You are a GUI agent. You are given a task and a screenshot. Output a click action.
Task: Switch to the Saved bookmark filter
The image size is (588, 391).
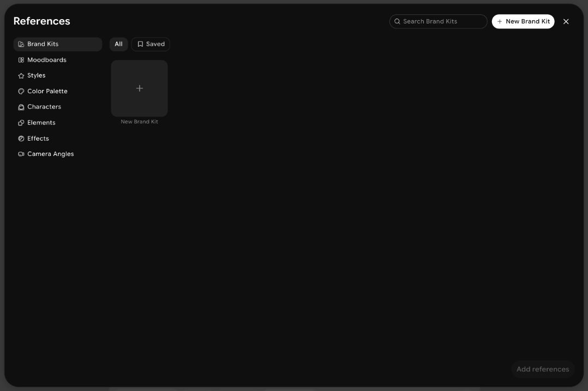151,44
